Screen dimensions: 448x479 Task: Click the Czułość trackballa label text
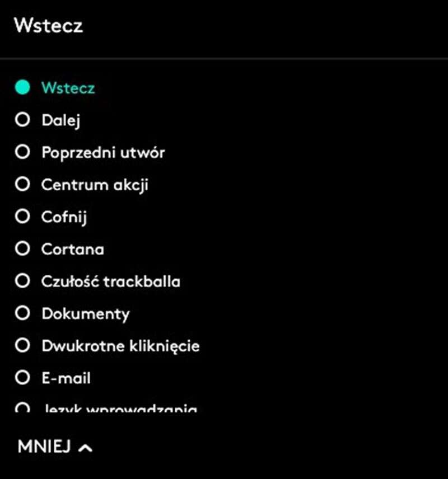click(111, 281)
